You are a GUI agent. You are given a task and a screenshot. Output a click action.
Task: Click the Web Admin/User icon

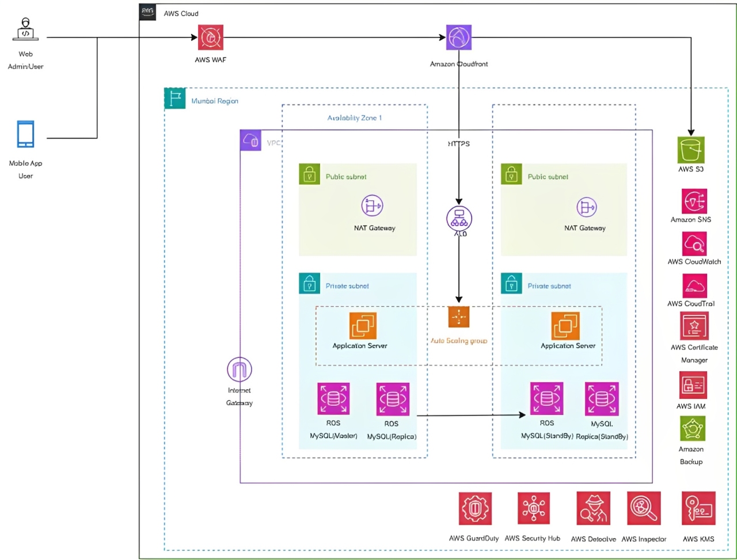(25, 30)
